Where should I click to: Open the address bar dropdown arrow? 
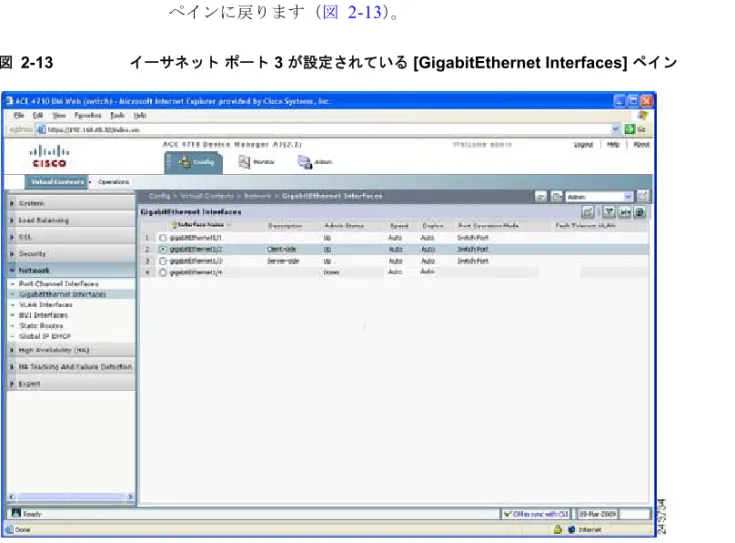pyautogui.click(x=615, y=129)
